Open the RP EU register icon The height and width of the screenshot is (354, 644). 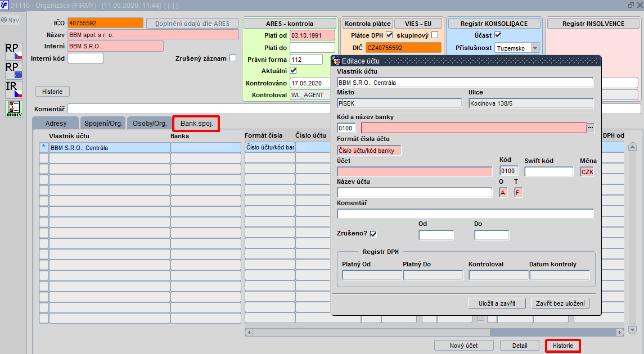[x=14, y=70]
